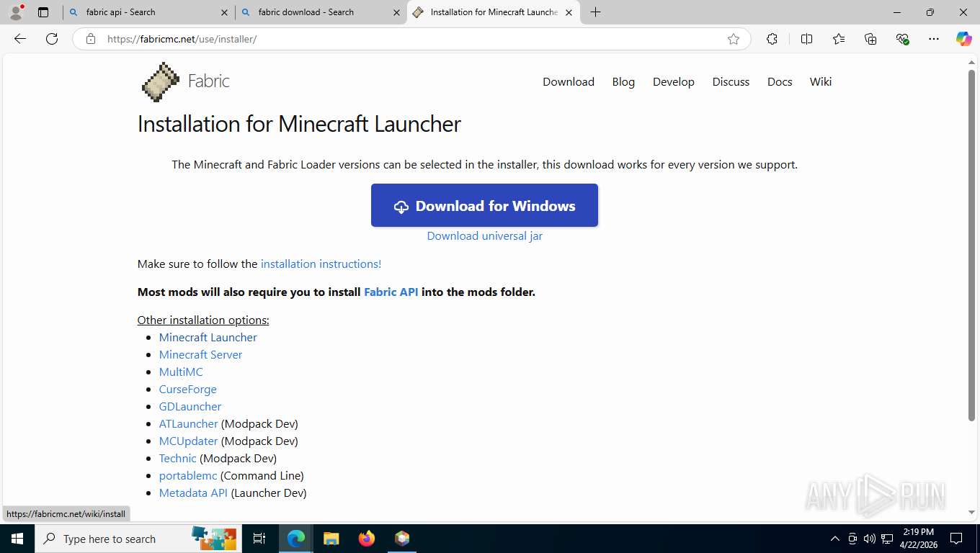Close the fabric download search tab
Viewport: 980px width, 553px height.
tap(396, 12)
